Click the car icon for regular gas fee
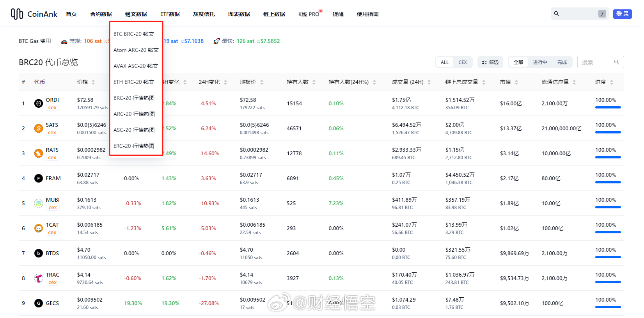The height and width of the screenshot is (318, 644). point(64,41)
